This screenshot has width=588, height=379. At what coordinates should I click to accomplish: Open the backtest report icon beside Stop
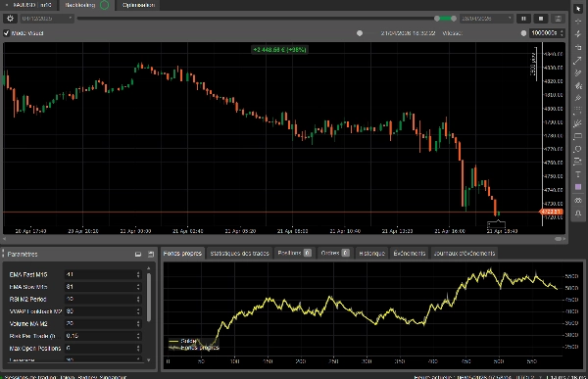tap(558, 19)
